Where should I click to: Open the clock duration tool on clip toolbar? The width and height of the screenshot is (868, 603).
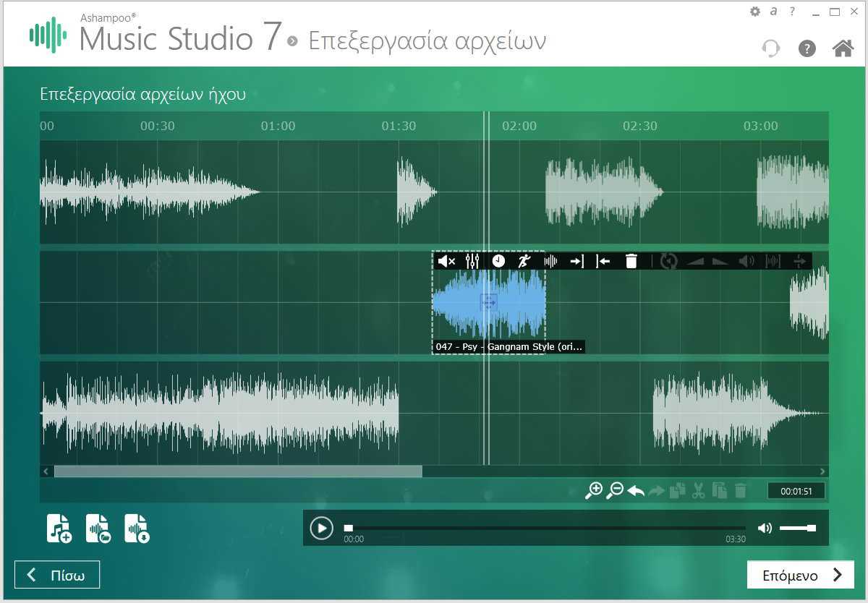(x=498, y=261)
